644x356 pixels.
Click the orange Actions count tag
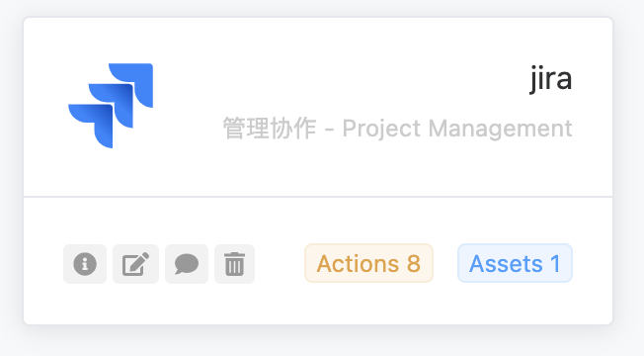pos(368,263)
